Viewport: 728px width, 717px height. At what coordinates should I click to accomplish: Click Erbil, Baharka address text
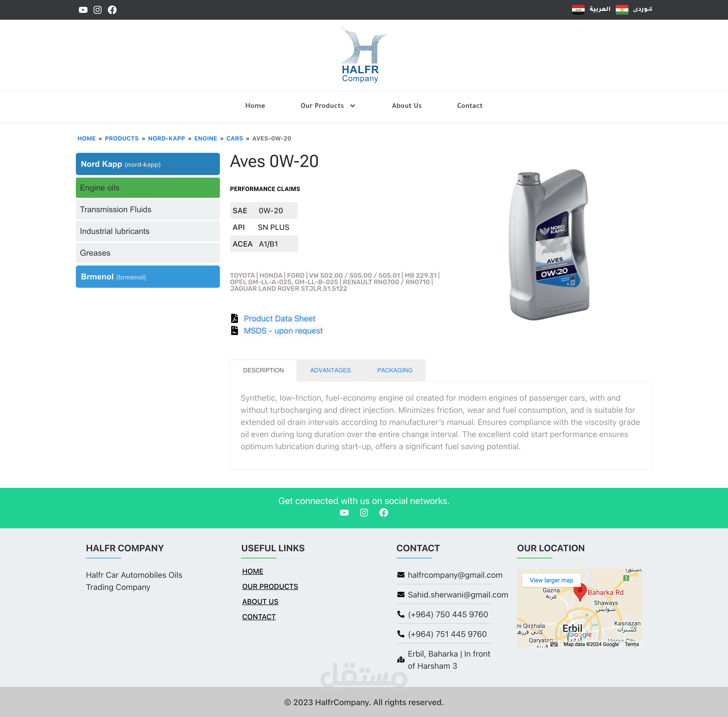coord(449,660)
